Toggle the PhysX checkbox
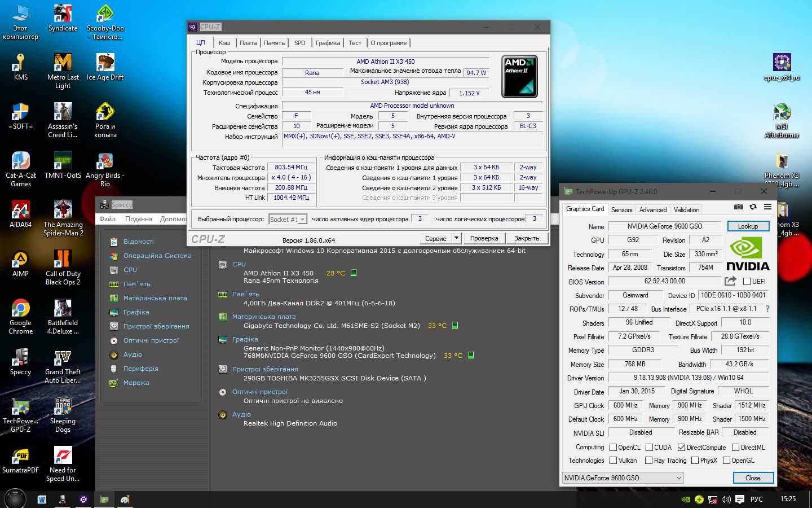Viewport: 812px width, 508px height. click(695, 461)
